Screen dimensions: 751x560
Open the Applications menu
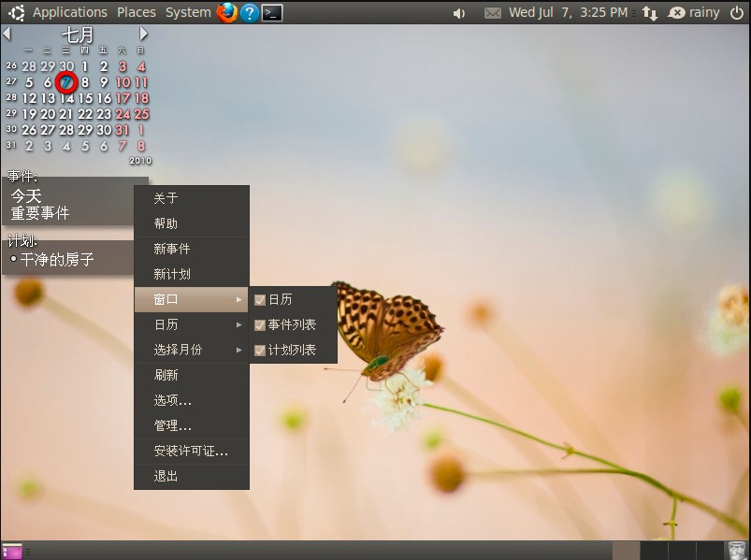70,12
